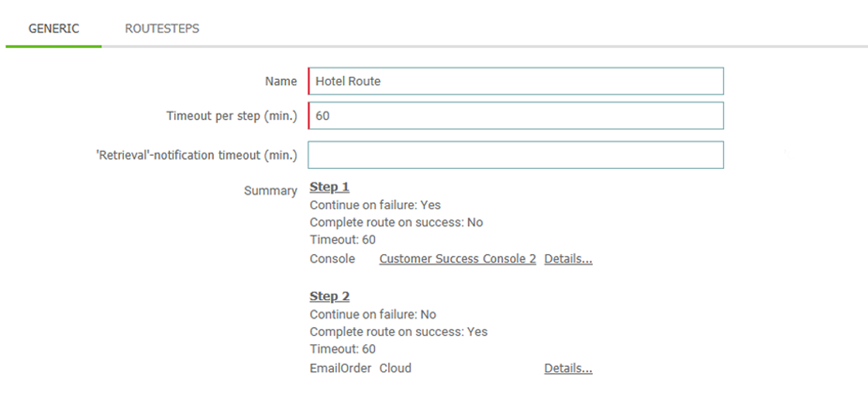The image size is (868, 414).
Task: Click the 'Retrieval'-notification timeout label
Action: (x=197, y=156)
